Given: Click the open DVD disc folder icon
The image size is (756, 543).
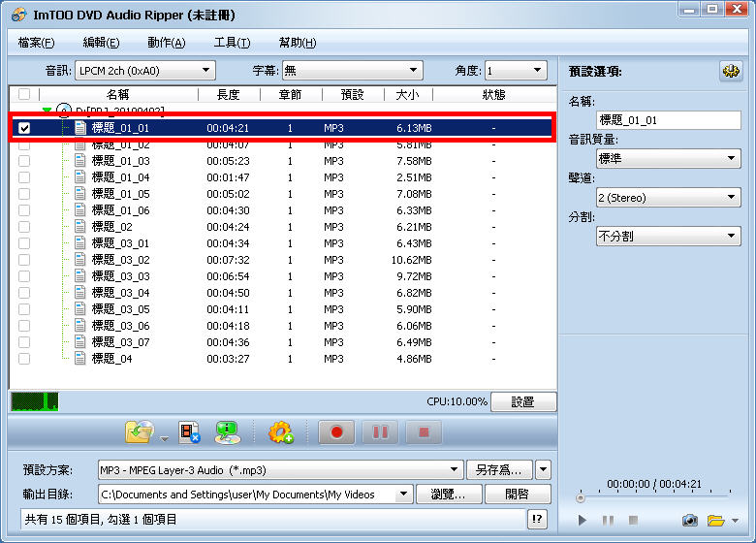Looking at the screenshot, I should [139, 432].
